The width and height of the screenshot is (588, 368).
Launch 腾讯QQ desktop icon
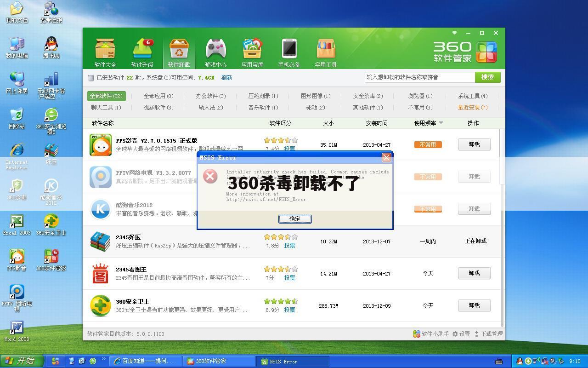pos(51,47)
